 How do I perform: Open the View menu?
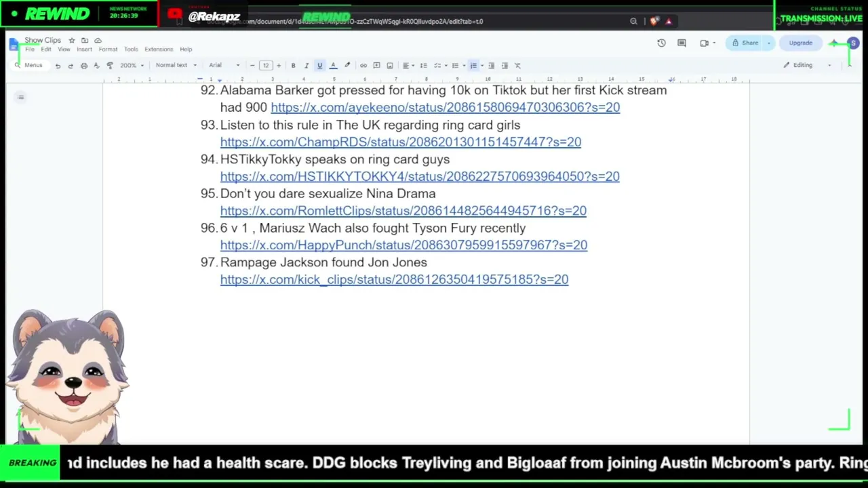64,49
